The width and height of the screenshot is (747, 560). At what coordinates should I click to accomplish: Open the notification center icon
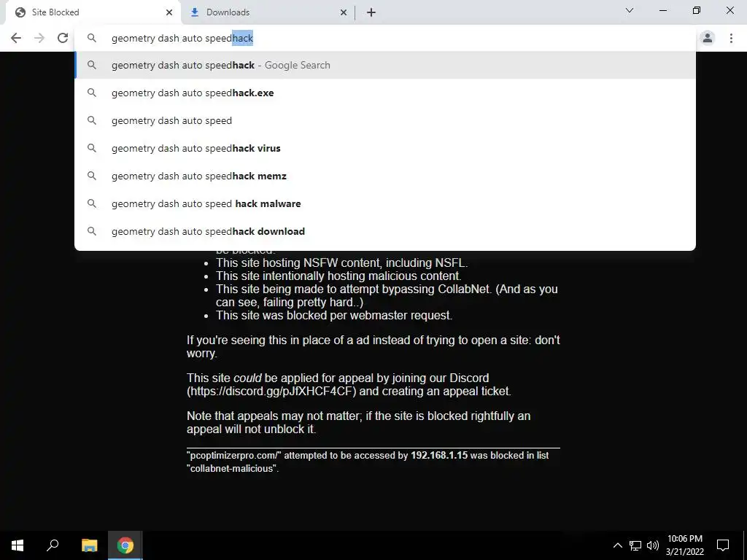coord(723,545)
